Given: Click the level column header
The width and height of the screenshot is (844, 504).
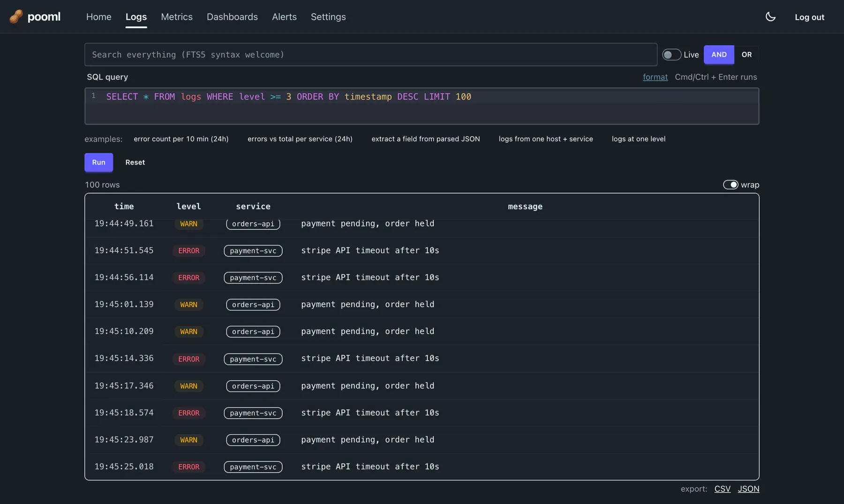Looking at the screenshot, I should pos(188,207).
